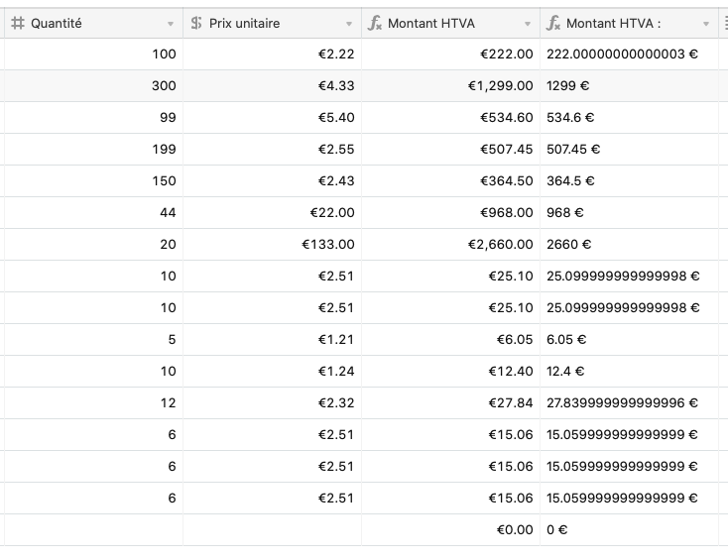The image size is (728, 560).
Task: Expand the Montant HTVA column menu arrow
Action: [528, 24]
